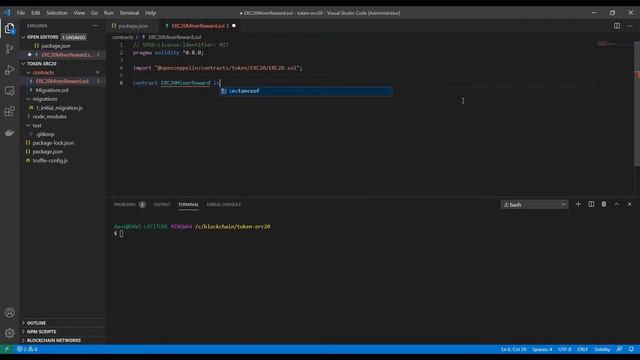Kill terminal with trash icon
Screen dimensions: 640x360
point(604,204)
